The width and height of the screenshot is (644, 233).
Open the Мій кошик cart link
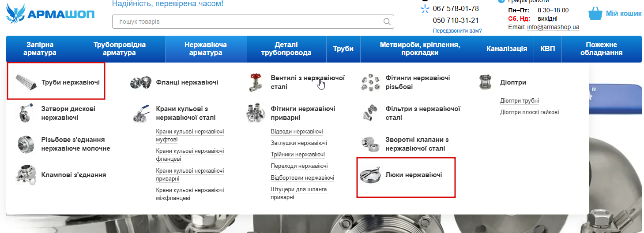[624, 14]
